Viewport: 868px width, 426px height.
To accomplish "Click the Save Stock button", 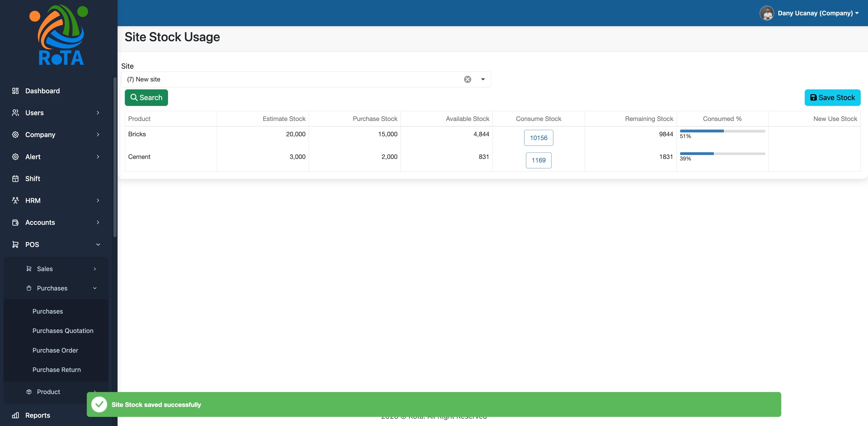I will pos(832,98).
